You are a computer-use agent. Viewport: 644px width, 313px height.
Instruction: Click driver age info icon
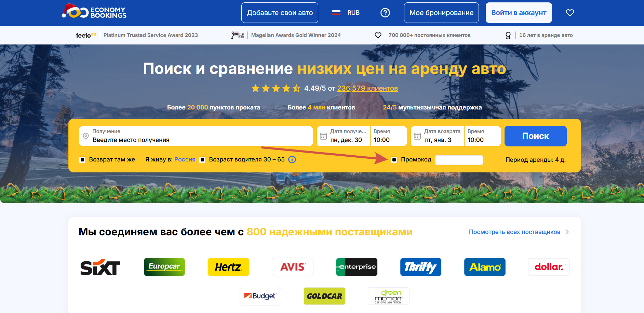292,159
